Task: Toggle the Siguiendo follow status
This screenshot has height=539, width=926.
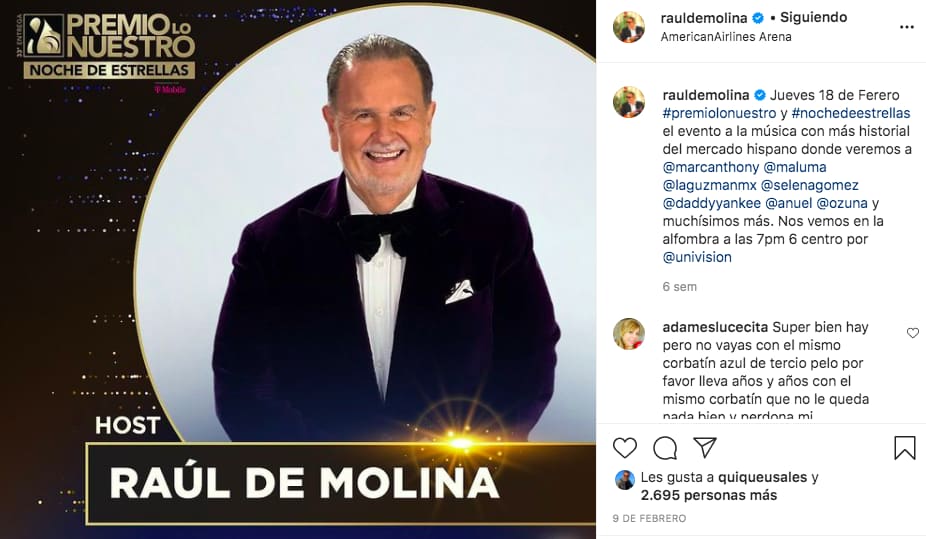Action: click(x=813, y=18)
